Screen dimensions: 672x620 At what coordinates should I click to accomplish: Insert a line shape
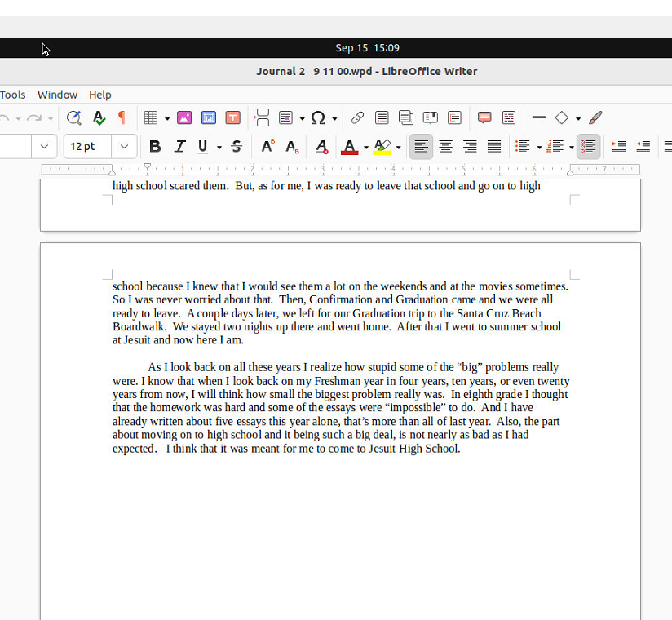pos(539,117)
